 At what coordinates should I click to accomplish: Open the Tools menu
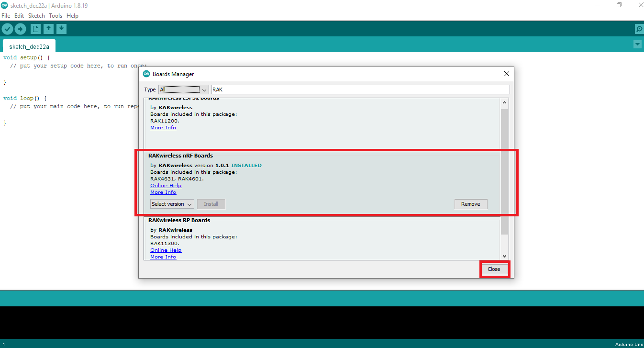(55, 15)
